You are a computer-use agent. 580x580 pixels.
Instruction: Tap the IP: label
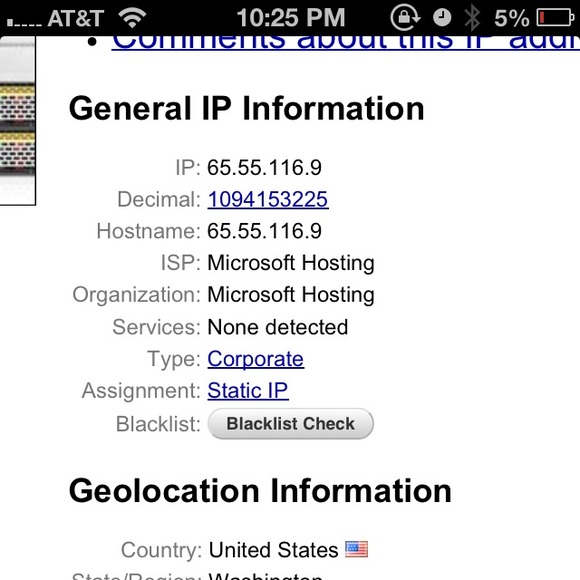click(x=188, y=167)
